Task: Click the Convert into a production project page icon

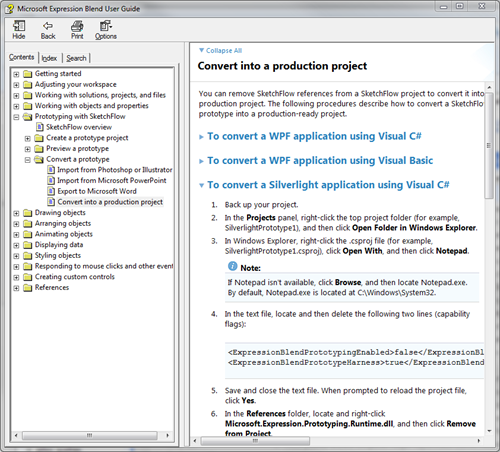Action: [51, 202]
